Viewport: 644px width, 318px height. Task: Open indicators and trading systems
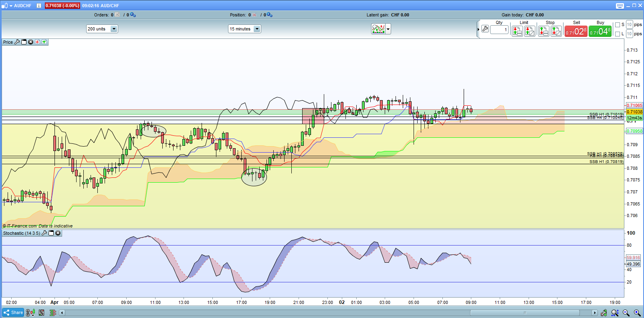(378, 29)
